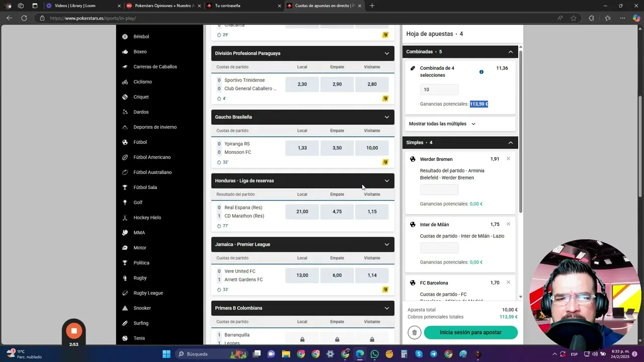This screenshot has width=644, height=362.
Task: Select the Carreras de Caballos horse icon
Action: click(125, 67)
